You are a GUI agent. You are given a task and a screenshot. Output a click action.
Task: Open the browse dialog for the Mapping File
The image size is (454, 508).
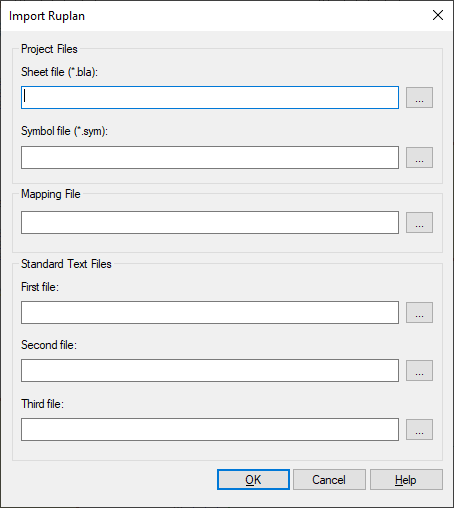pos(419,222)
